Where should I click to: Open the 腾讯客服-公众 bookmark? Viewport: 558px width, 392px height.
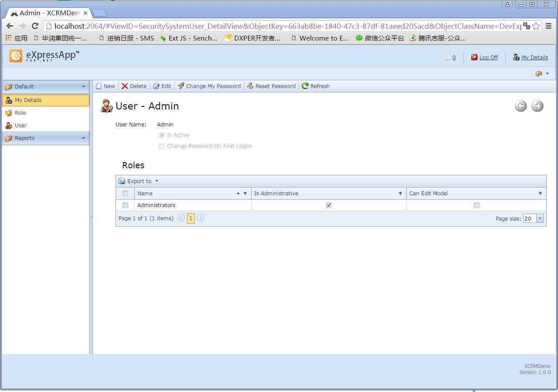click(438, 38)
